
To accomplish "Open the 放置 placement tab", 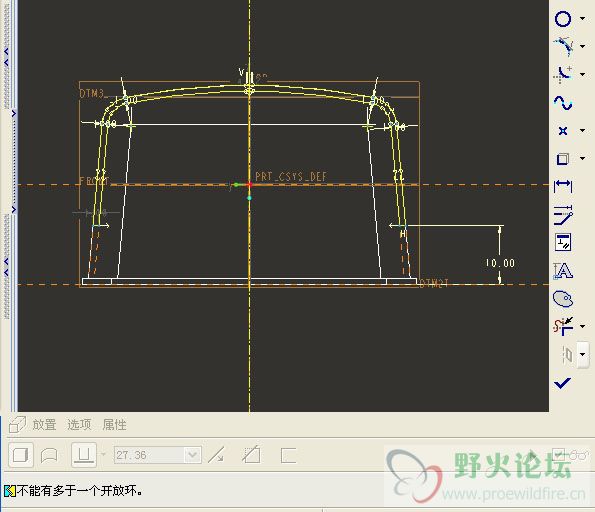I will coord(44,425).
